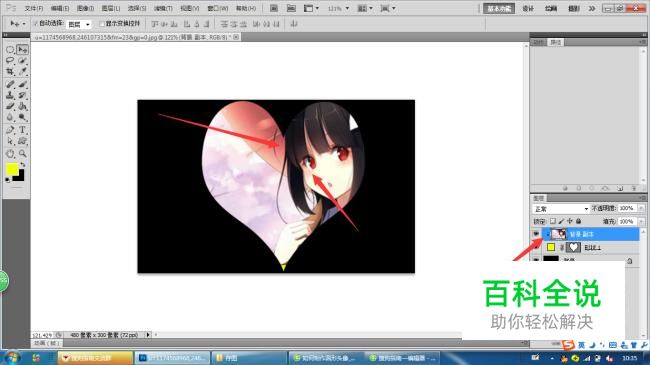
Task: Toggle the mask link on the heart shape layer
Action: pyautogui.click(x=562, y=247)
